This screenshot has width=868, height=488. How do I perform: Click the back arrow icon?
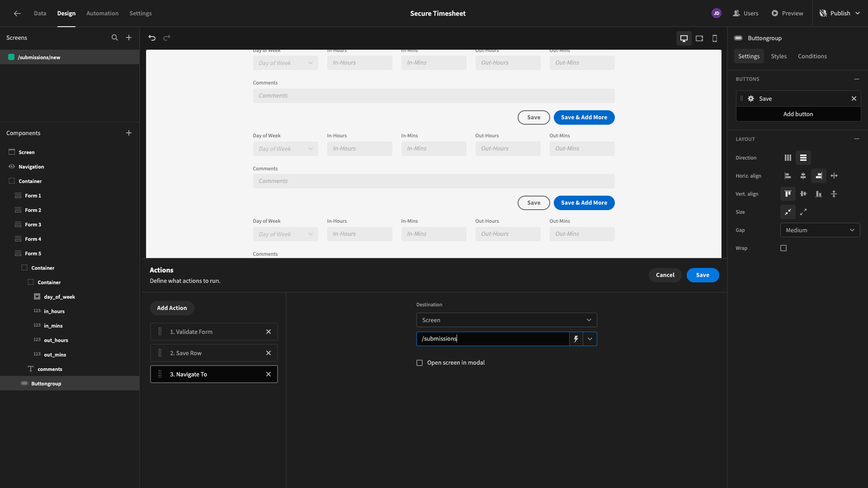pyautogui.click(x=17, y=14)
